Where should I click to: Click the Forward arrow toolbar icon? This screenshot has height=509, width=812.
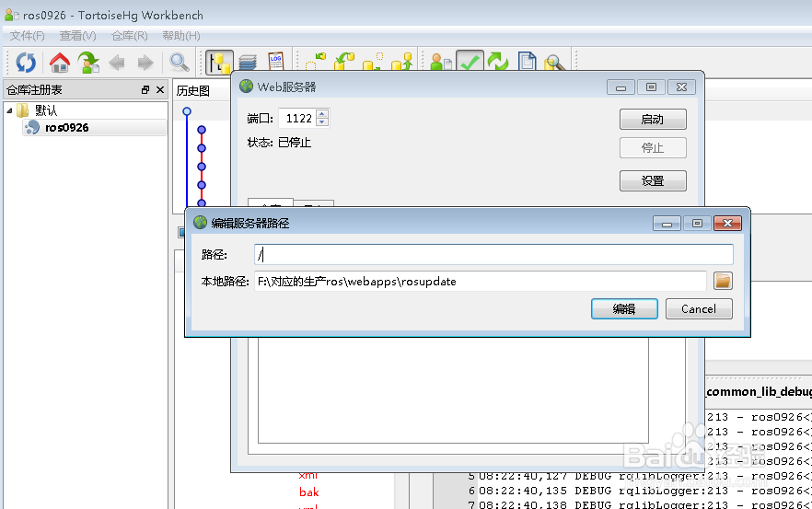145,63
